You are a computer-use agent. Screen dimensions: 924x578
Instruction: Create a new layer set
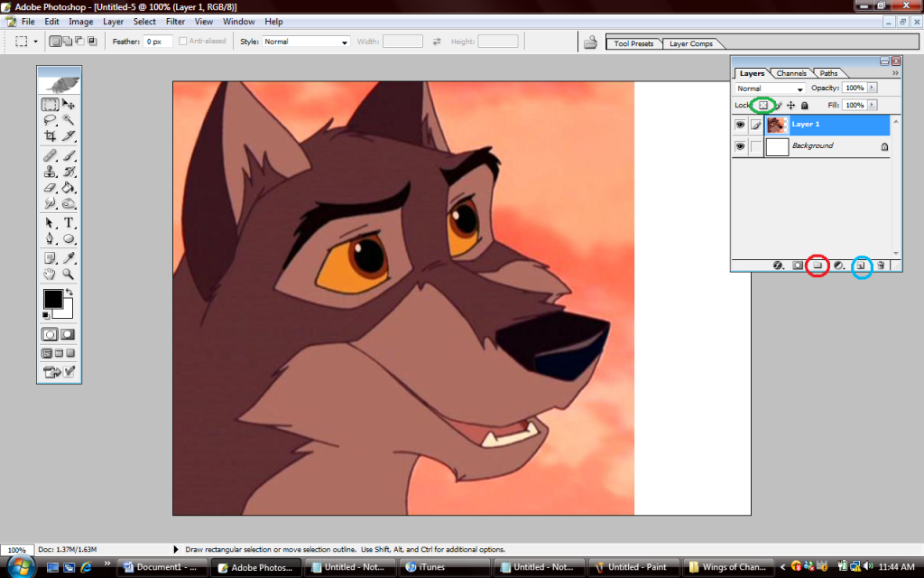818,266
